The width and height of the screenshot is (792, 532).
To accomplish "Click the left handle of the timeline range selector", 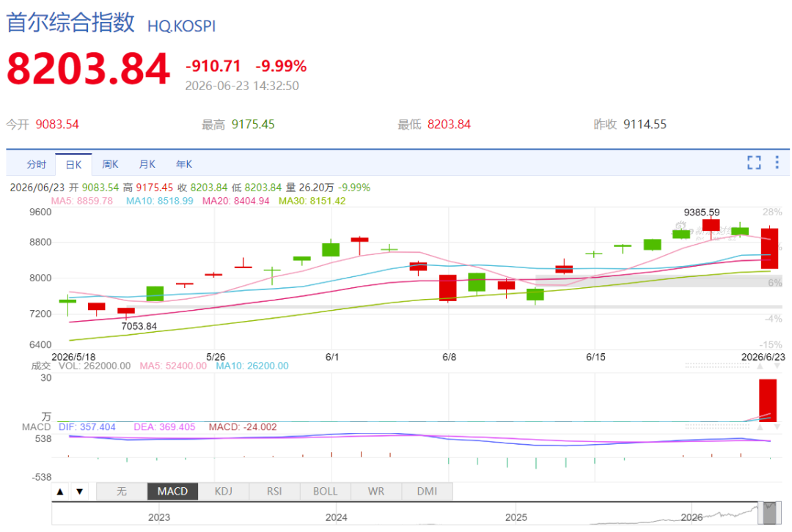I will click(x=760, y=514).
